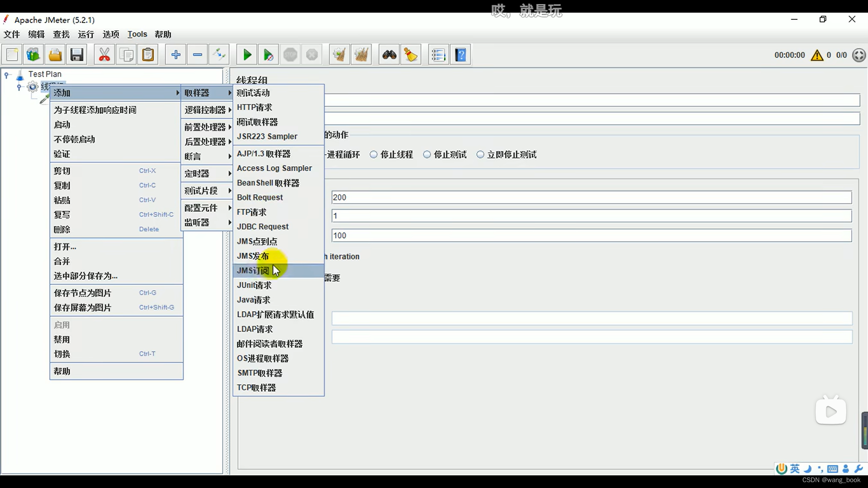The width and height of the screenshot is (868, 488).
Task: Select the 停止测试 radio button
Action: [x=427, y=155]
